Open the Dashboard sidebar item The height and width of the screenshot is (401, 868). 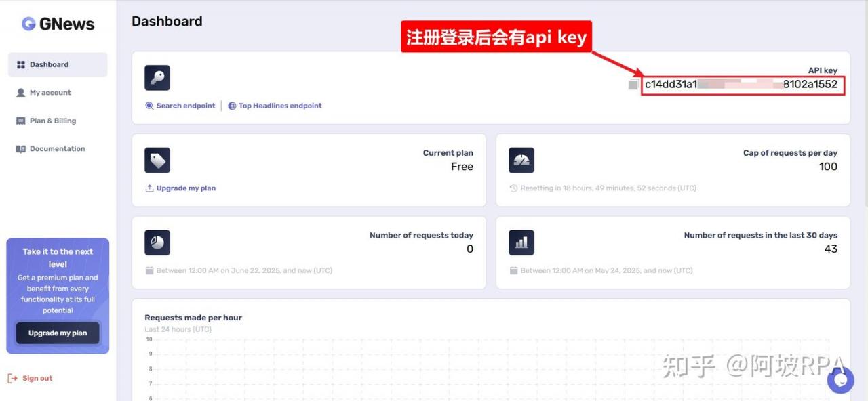(58, 64)
